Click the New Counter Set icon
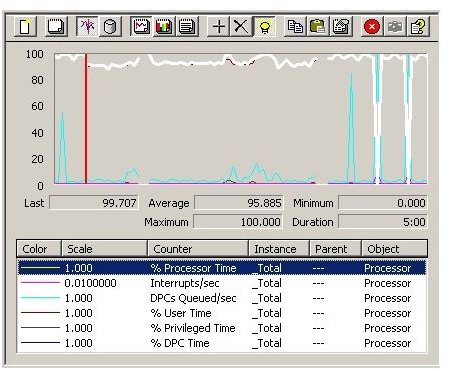Viewport: 449px width, 370px height. (x=25, y=26)
